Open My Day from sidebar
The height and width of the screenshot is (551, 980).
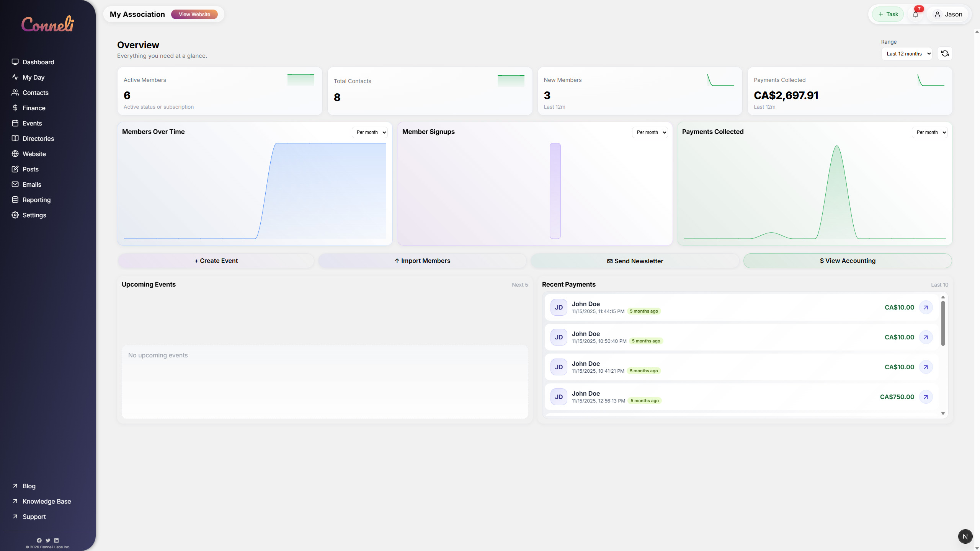click(33, 77)
